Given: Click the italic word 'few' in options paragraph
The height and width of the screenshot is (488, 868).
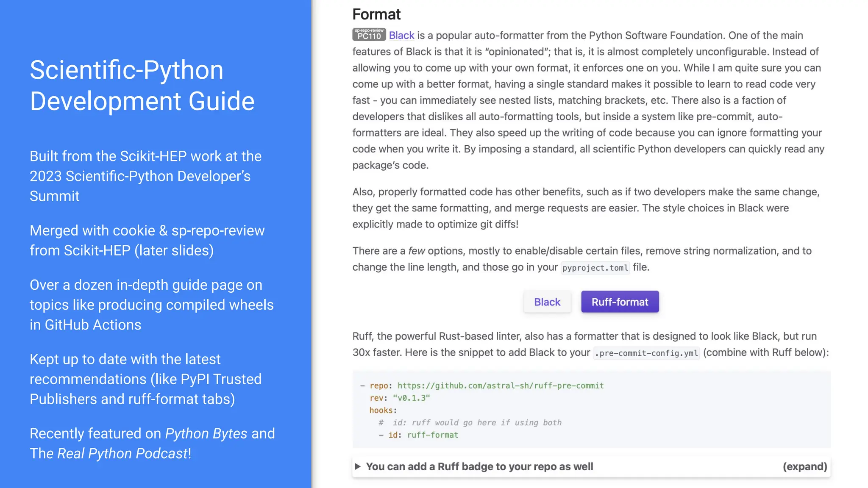Looking at the screenshot, I should click(x=416, y=251).
